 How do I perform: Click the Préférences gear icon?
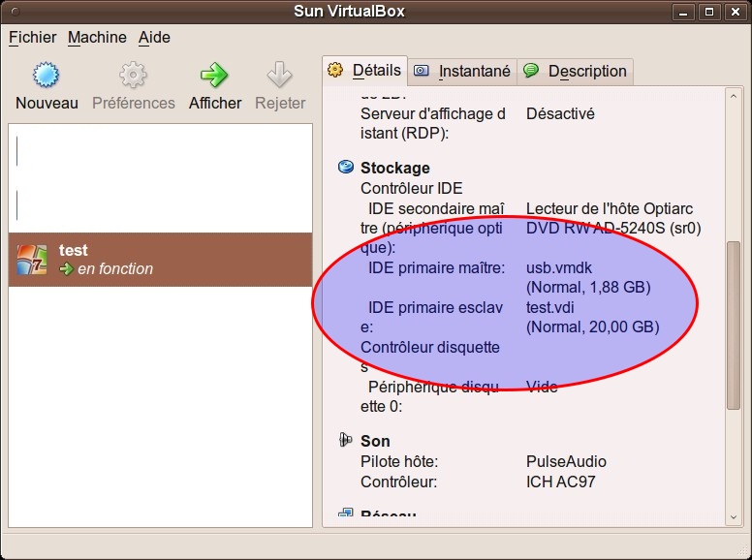(x=133, y=76)
